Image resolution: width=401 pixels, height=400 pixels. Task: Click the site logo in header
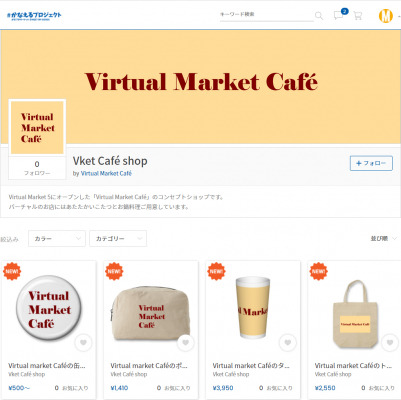pyautogui.click(x=34, y=16)
